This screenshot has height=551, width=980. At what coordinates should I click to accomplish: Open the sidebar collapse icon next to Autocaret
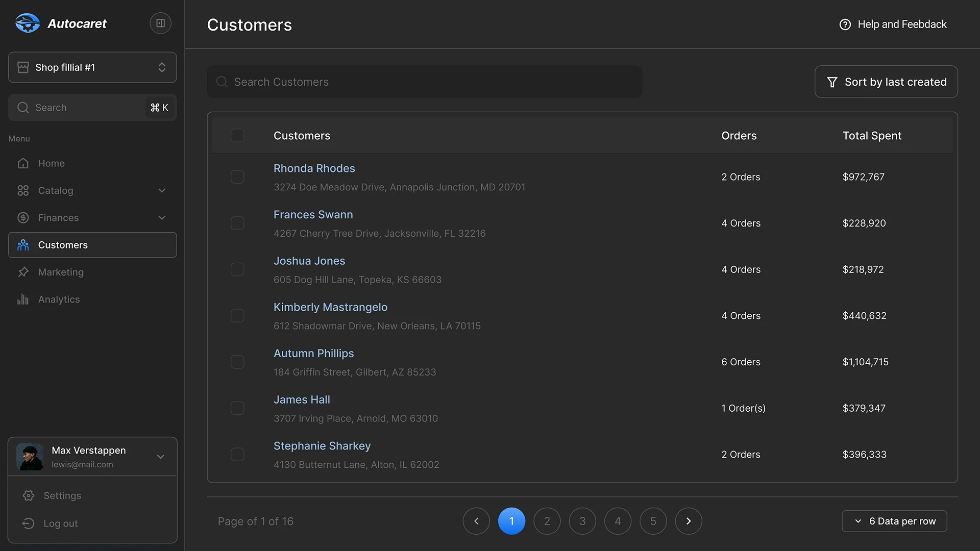(160, 23)
